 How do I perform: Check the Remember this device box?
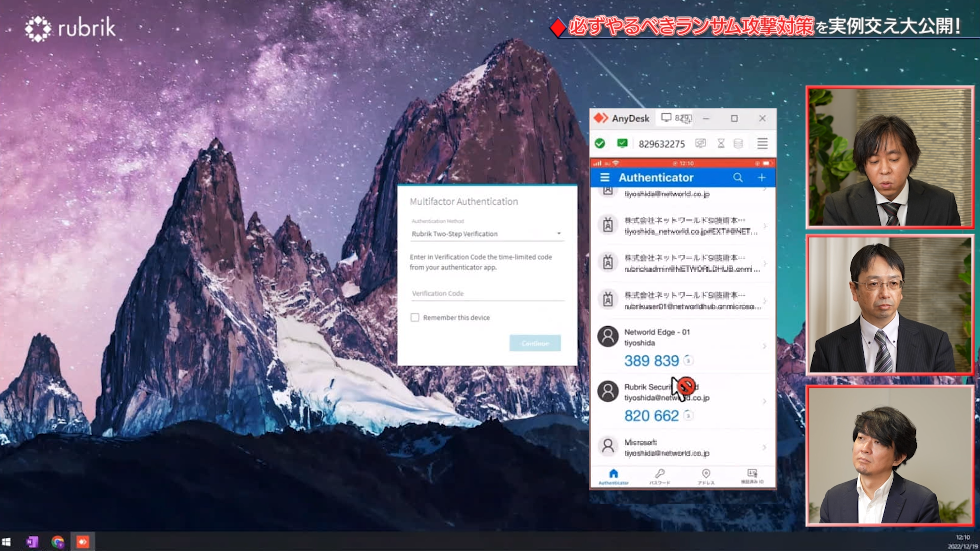[x=415, y=318]
